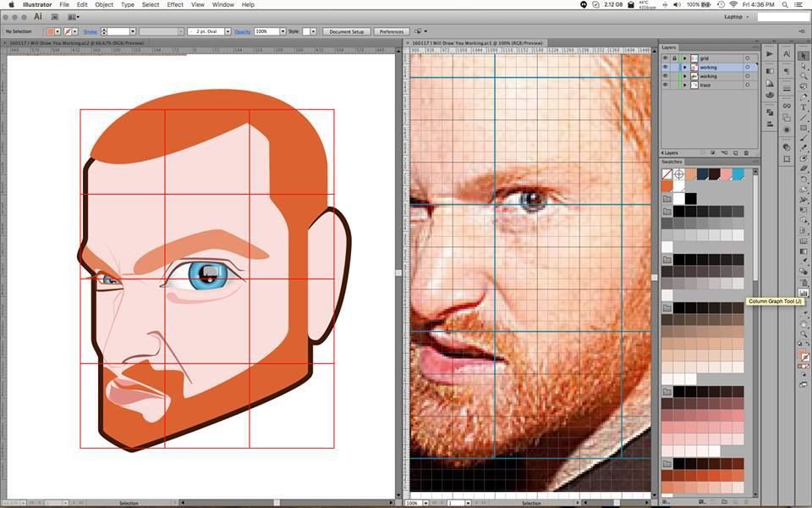Click second working layer's target circle
The image size is (812, 508).
[747, 75]
